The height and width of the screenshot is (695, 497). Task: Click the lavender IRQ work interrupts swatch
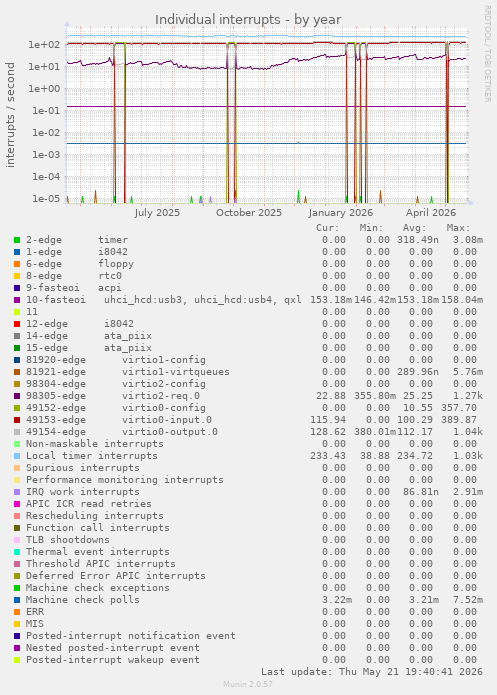17,492
